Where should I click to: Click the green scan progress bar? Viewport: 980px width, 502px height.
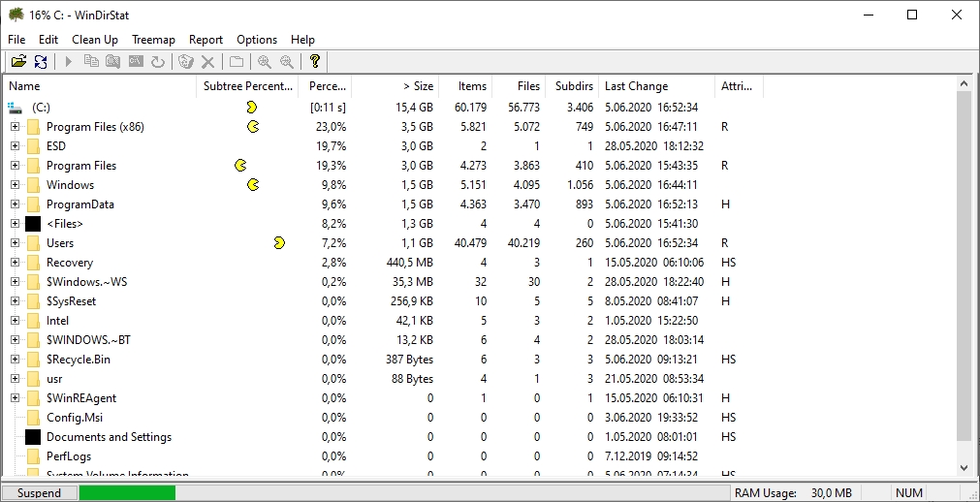point(128,492)
